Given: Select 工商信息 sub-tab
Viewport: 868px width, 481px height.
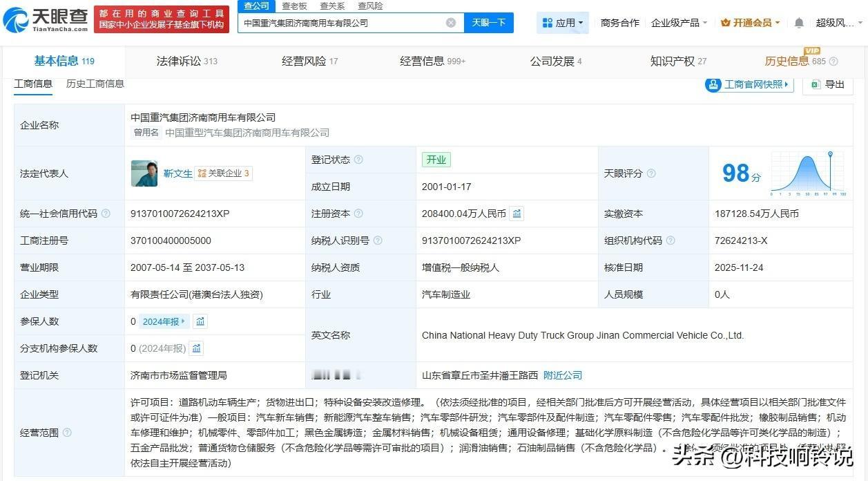Looking at the screenshot, I should [x=33, y=84].
